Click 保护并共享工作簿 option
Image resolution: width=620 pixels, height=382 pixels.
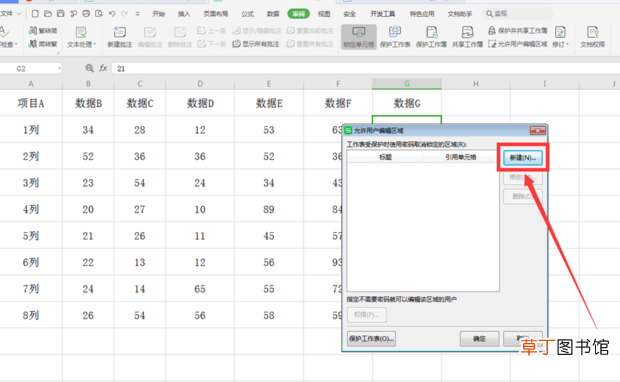[518, 30]
